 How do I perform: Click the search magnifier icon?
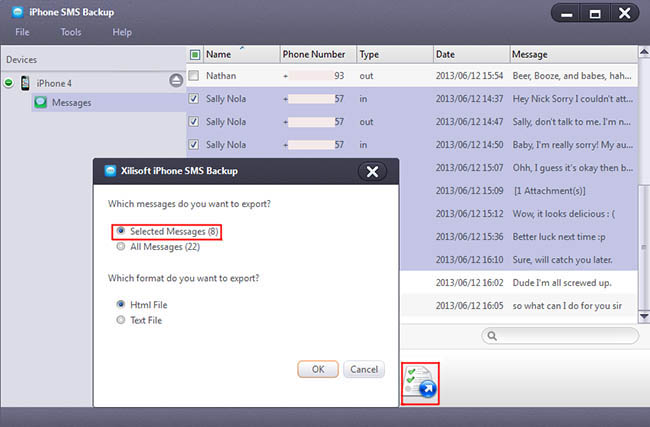click(x=490, y=337)
